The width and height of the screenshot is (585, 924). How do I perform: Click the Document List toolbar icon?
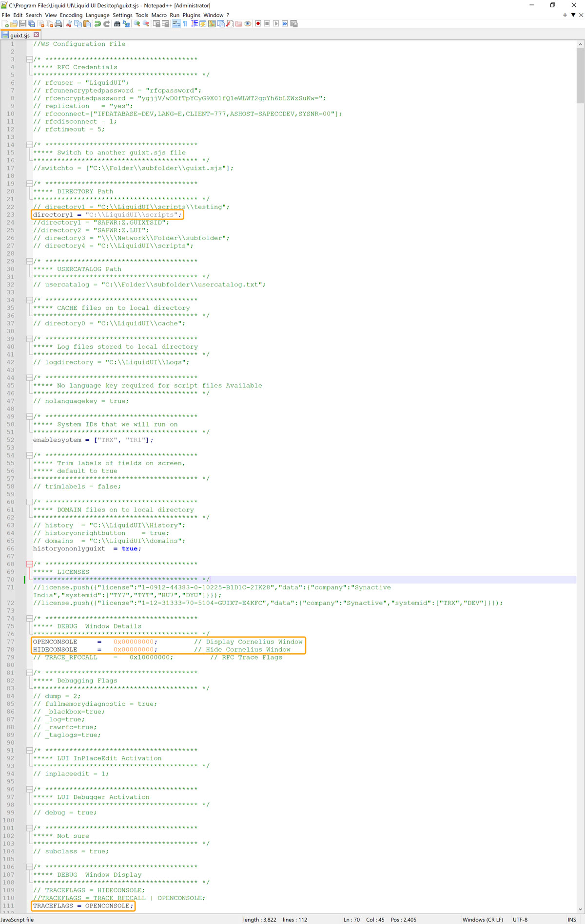click(221, 24)
